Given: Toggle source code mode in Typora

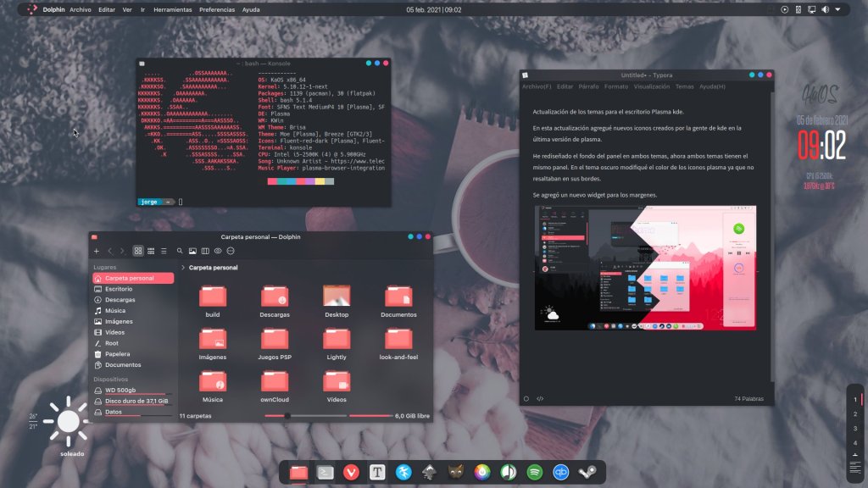Looking at the screenshot, I should pyautogui.click(x=541, y=398).
